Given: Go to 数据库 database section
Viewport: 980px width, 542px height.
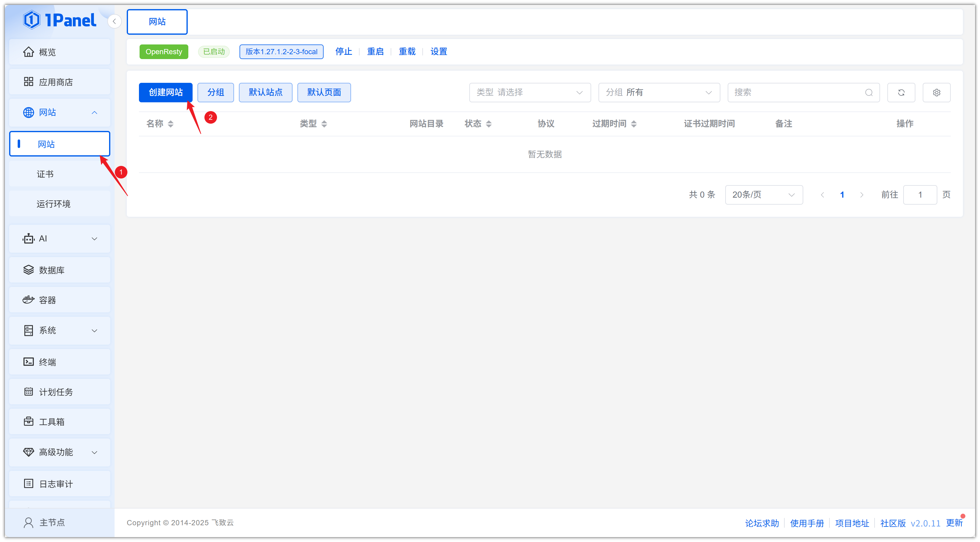Looking at the screenshot, I should pos(60,270).
